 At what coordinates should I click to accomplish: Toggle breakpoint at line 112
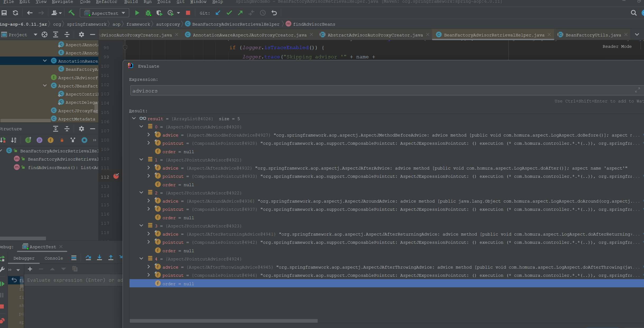tap(116, 176)
